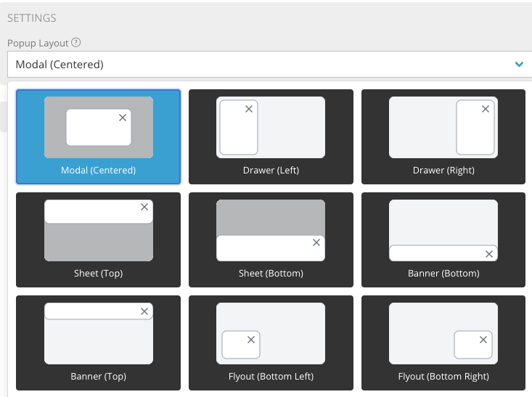Expand the Popup Layout dropdown chevron
This screenshot has width=532, height=397.
(518, 65)
